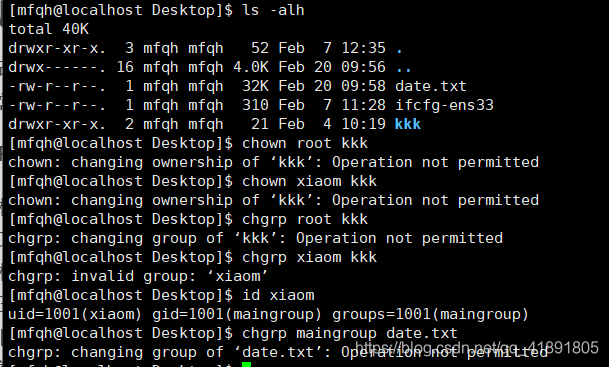Image resolution: width=609 pixels, height=367 pixels.
Task: Click the 'date.txt' filename in the listing
Action: pyautogui.click(x=431, y=86)
